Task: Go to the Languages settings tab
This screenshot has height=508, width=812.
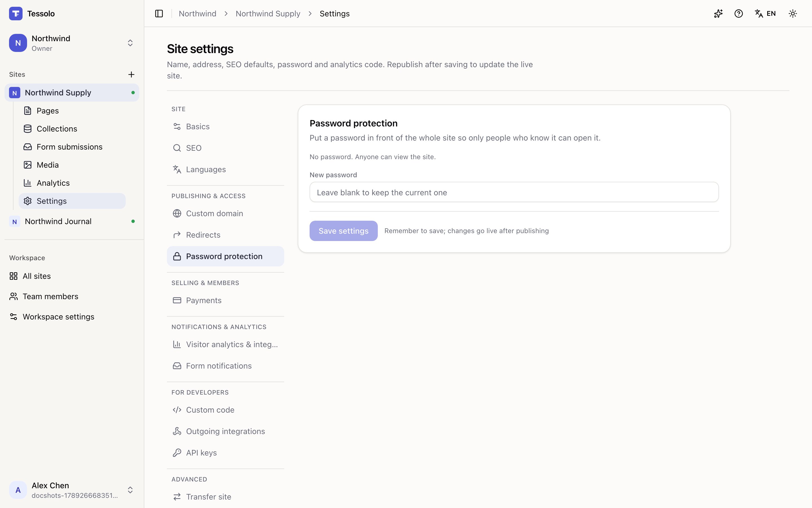Action: [226, 170]
